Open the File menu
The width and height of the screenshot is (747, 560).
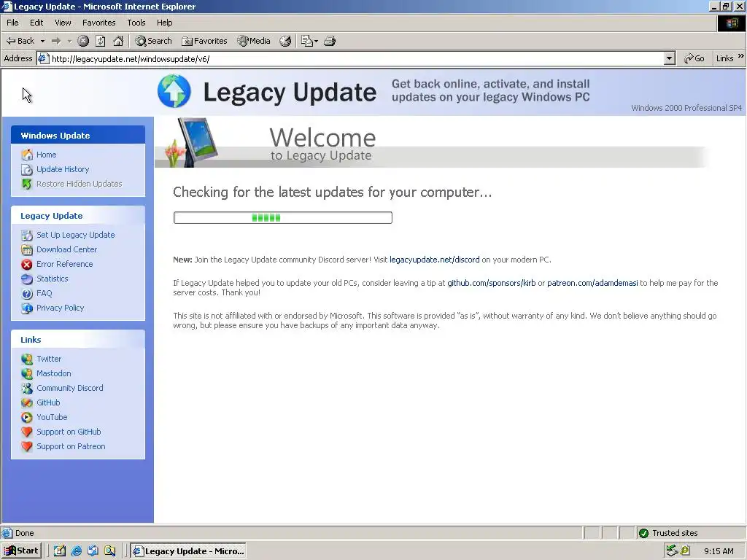[x=12, y=23]
